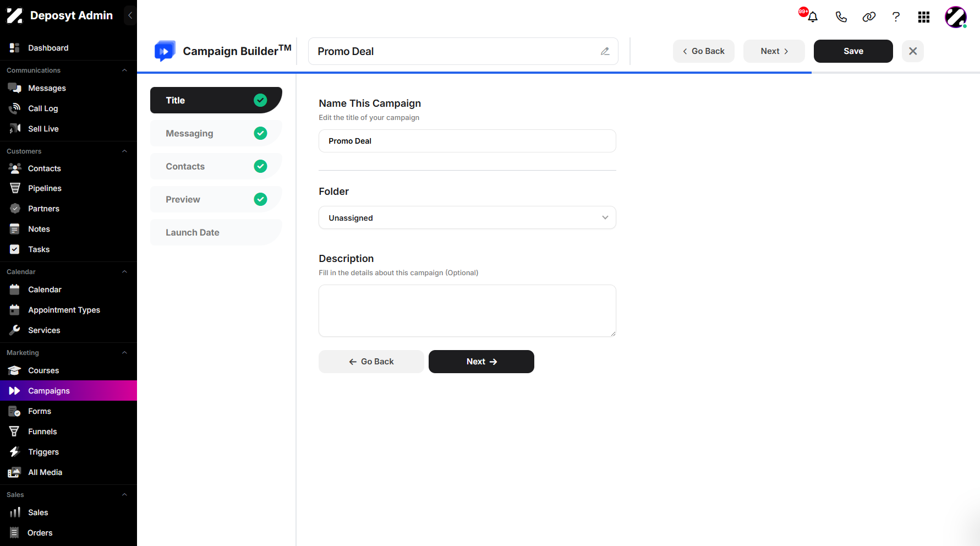Image resolution: width=980 pixels, height=546 pixels.
Task: Collapse the Marketing section
Action: (x=124, y=353)
